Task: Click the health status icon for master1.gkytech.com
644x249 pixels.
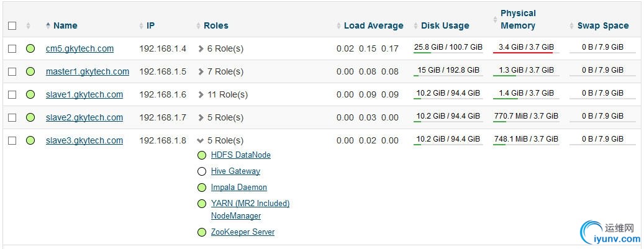Action: click(30, 71)
